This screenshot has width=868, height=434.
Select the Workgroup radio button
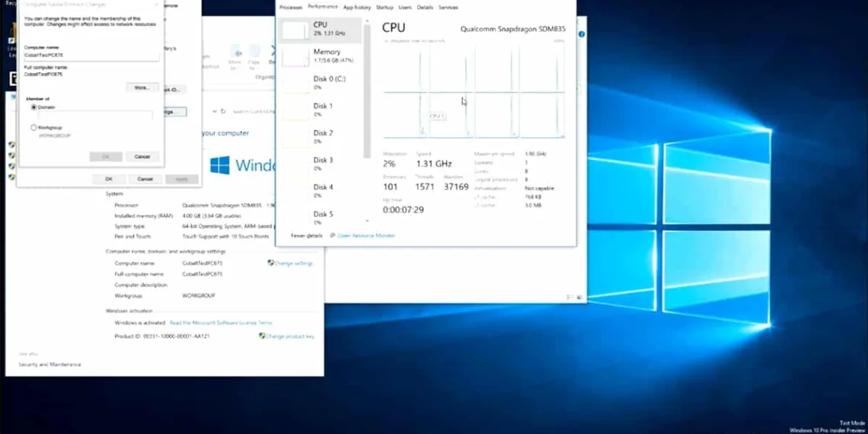(34, 127)
